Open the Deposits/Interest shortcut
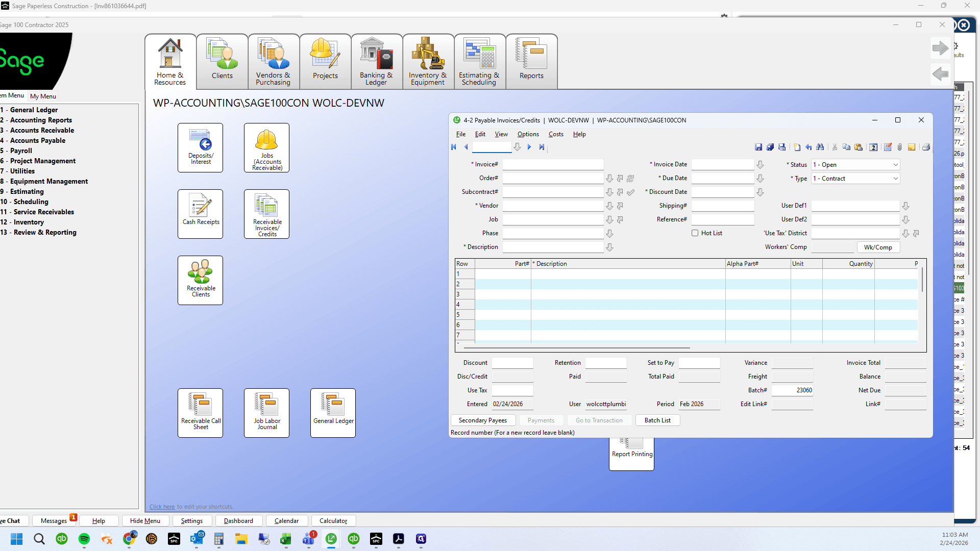 pyautogui.click(x=201, y=147)
